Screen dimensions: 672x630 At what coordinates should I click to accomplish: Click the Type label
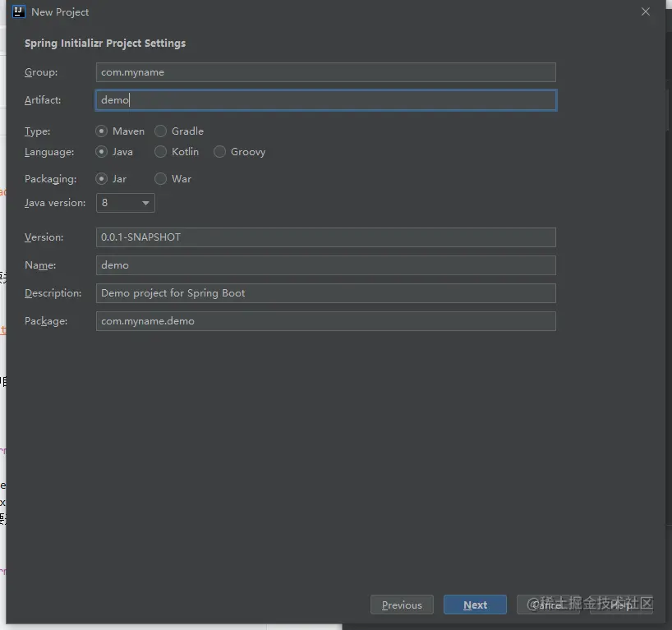pyautogui.click(x=37, y=131)
